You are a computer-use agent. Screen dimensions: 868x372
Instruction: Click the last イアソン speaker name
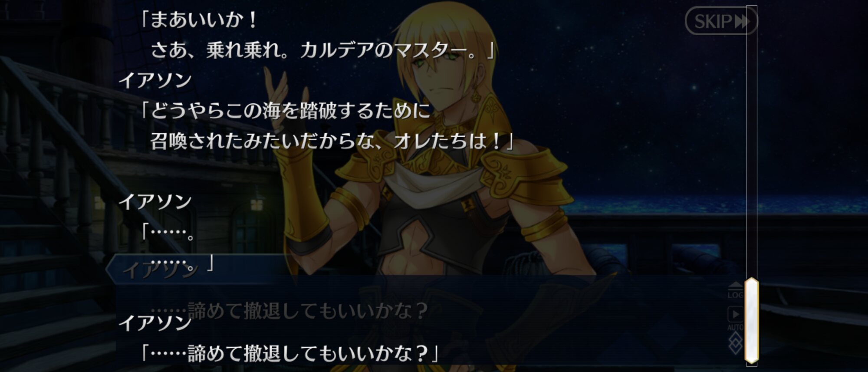tap(155, 323)
